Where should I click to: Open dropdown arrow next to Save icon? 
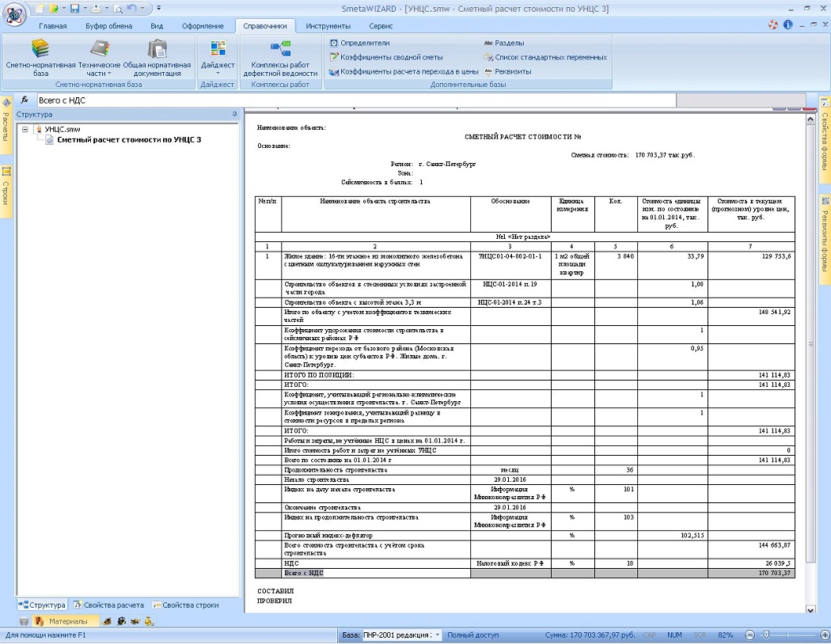85,8
